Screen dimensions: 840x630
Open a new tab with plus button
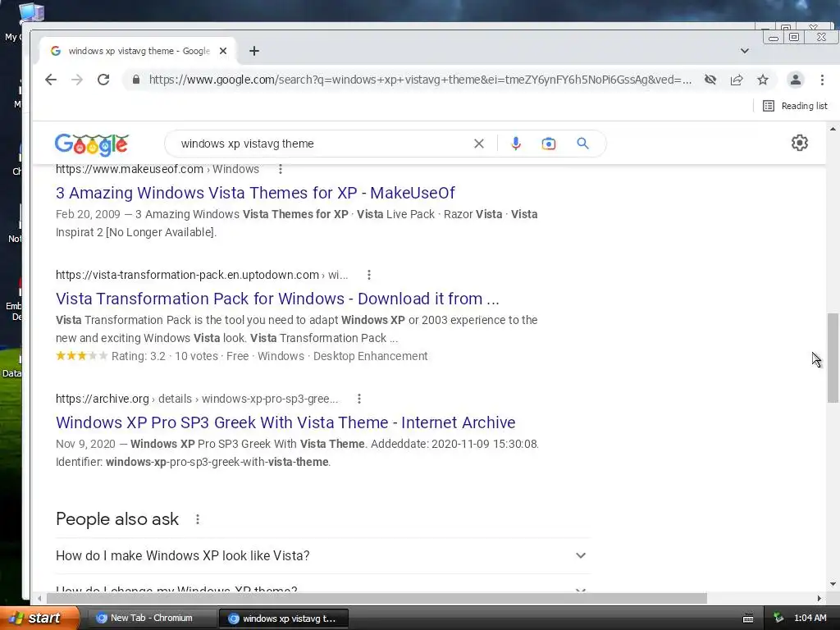click(254, 51)
